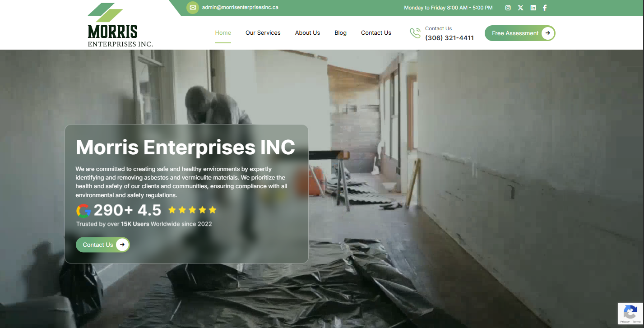Click the Morris Enterprises Inc. logo
This screenshot has height=328, width=644.
pos(120,25)
